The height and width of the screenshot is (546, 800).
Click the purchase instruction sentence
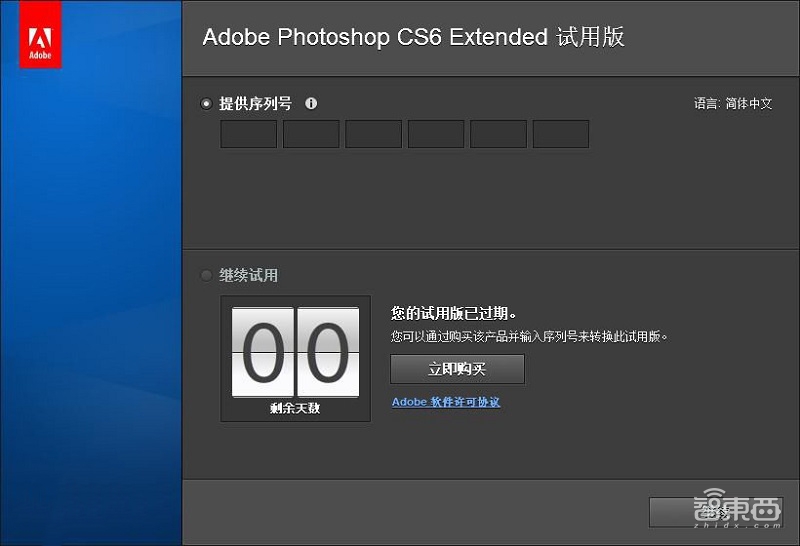(x=530, y=336)
